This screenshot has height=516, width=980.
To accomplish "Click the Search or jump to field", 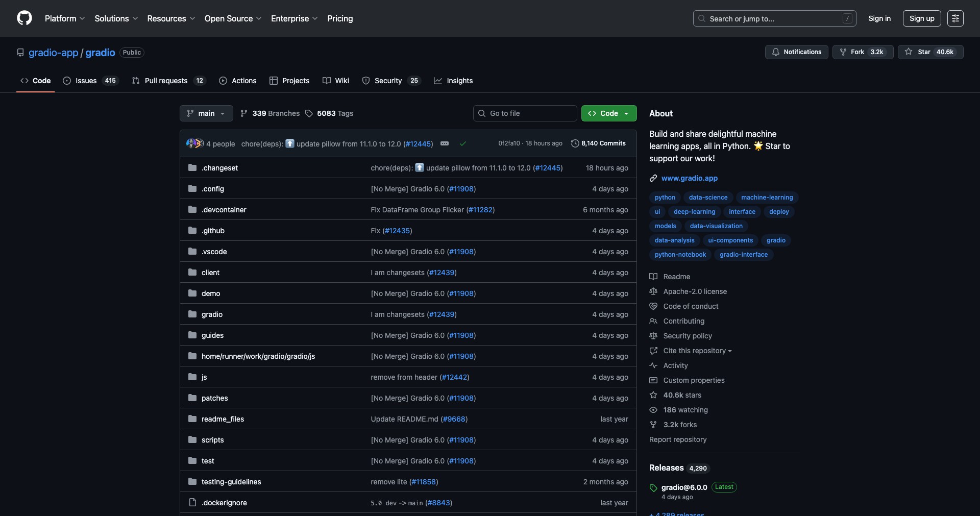I will click(x=775, y=18).
